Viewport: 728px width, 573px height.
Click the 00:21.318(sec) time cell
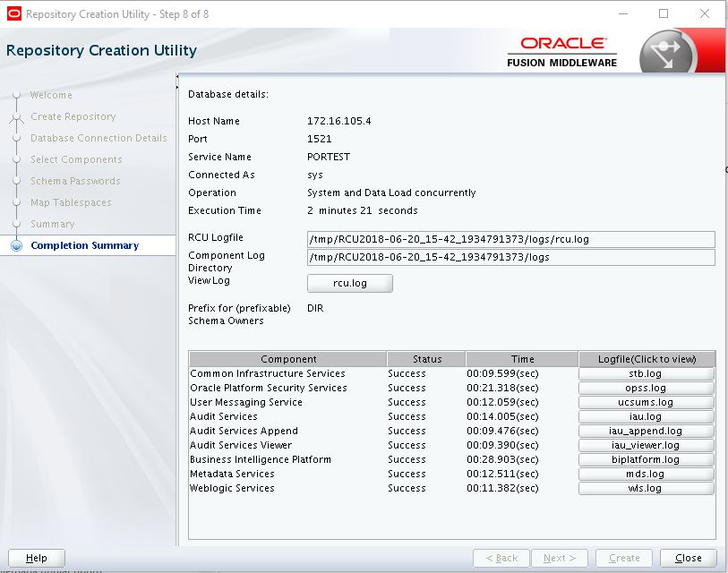(x=503, y=389)
